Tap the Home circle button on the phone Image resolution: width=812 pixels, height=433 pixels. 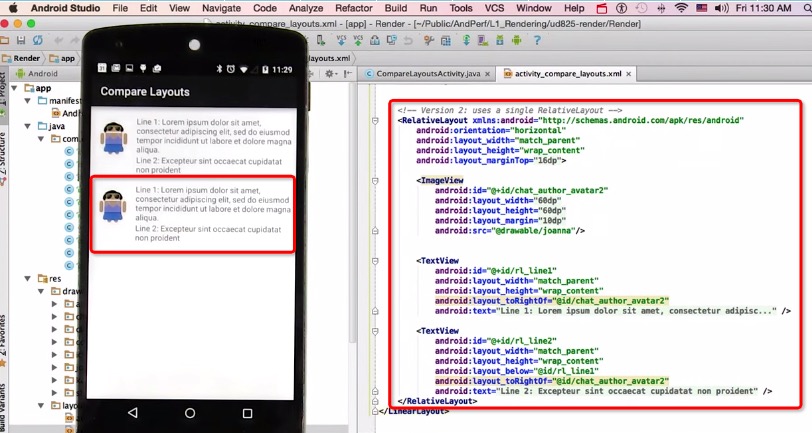click(x=190, y=413)
